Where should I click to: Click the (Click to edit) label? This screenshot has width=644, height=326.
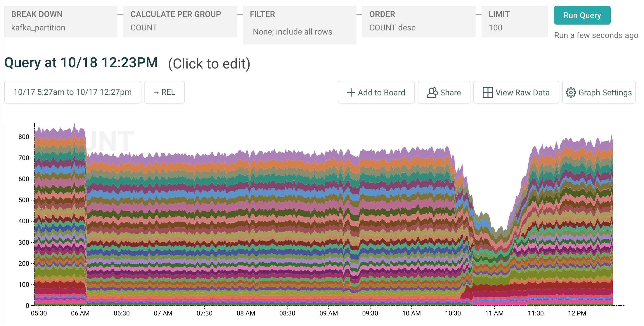(209, 64)
